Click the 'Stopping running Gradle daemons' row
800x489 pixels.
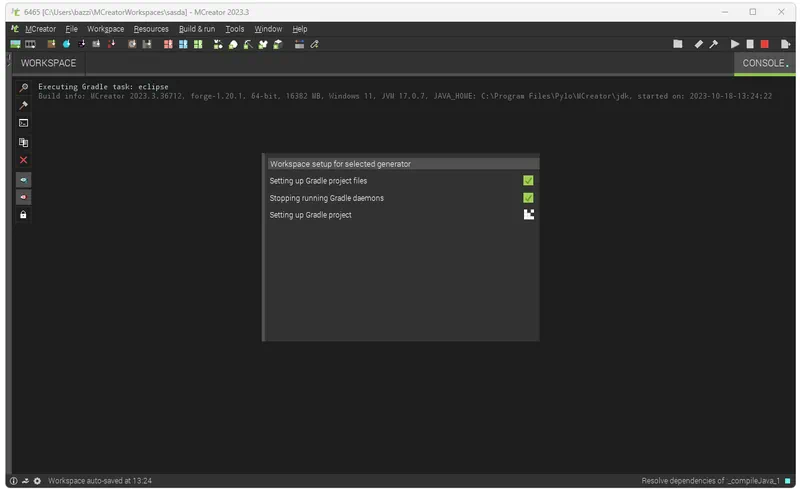[402, 198]
